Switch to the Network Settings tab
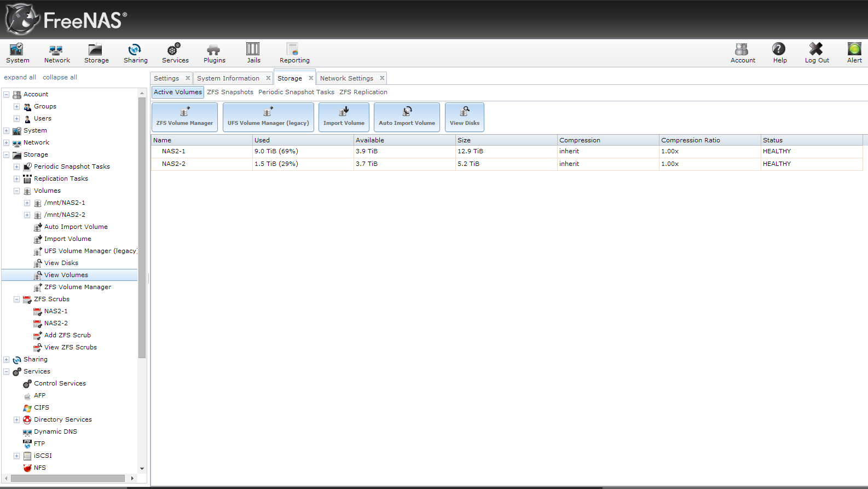The height and width of the screenshot is (489, 868). point(346,78)
